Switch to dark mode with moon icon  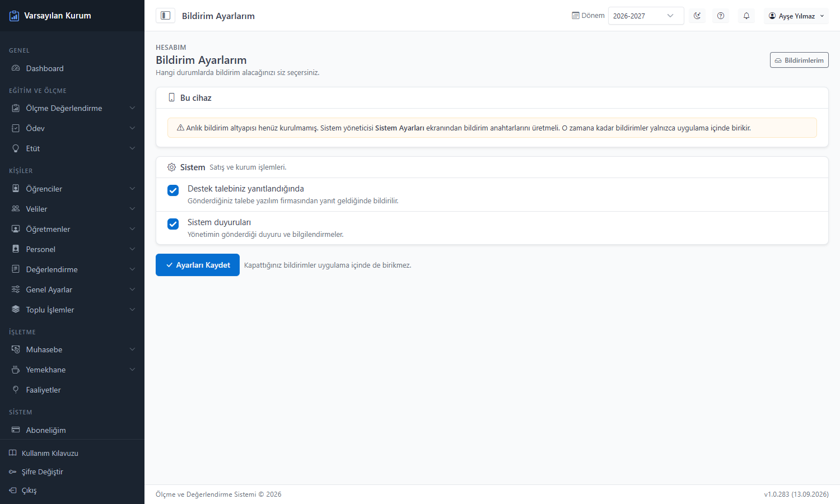(x=697, y=16)
